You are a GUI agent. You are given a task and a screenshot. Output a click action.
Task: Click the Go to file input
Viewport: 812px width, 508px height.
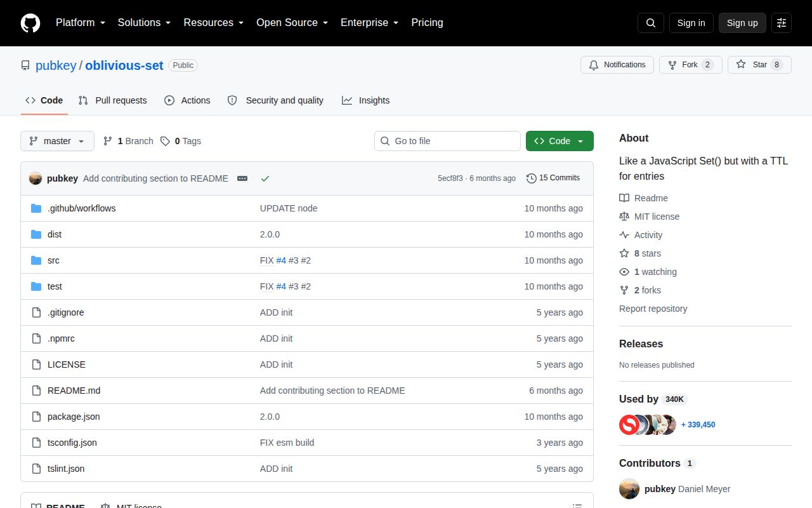pos(447,141)
